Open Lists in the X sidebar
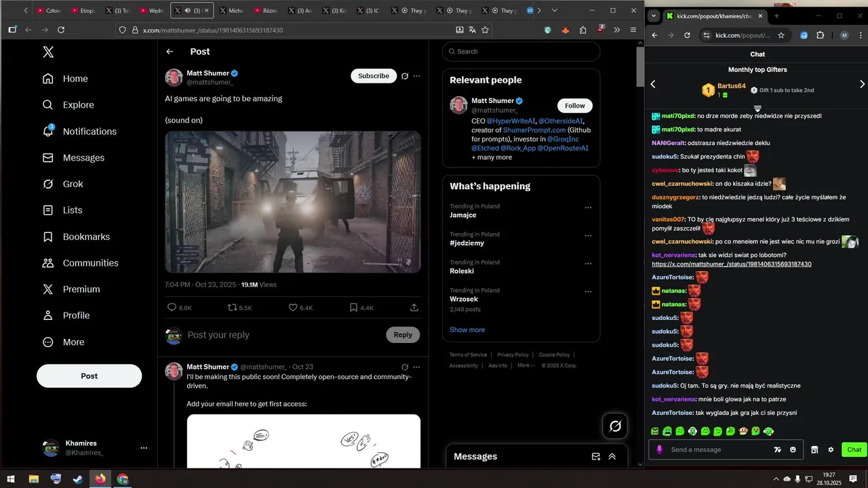This screenshot has height=488, width=868. coord(62,210)
